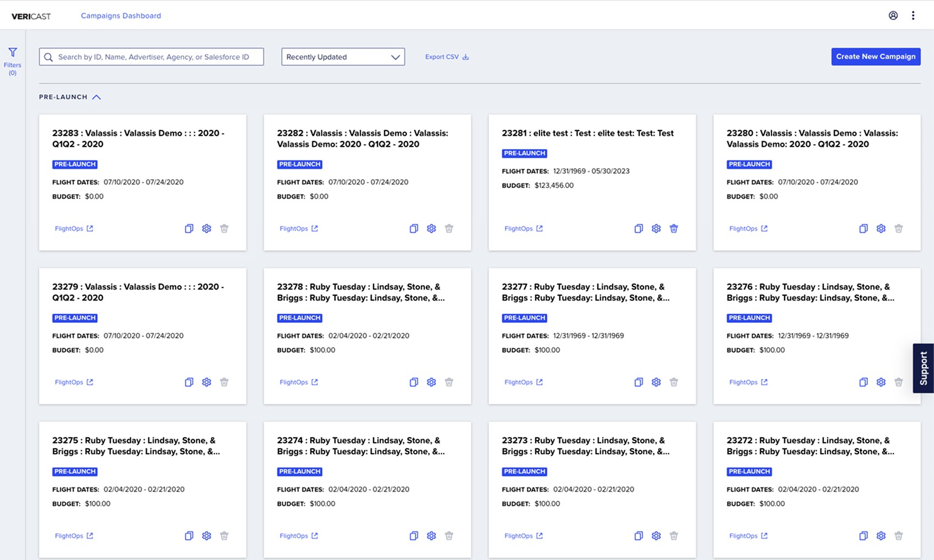
Task: Duplicate campaign 23280 using copy icon
Action: pyautogui.click(x=863, y=229)
